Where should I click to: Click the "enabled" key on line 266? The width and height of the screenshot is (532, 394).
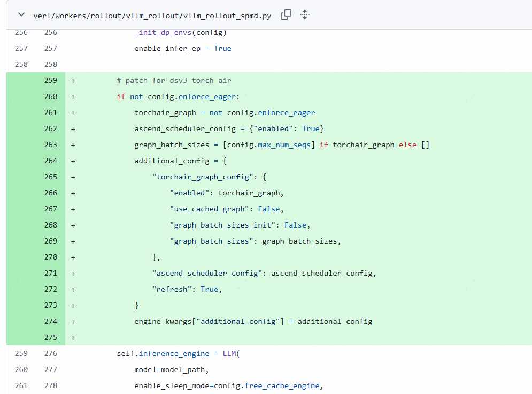[189, 193]
